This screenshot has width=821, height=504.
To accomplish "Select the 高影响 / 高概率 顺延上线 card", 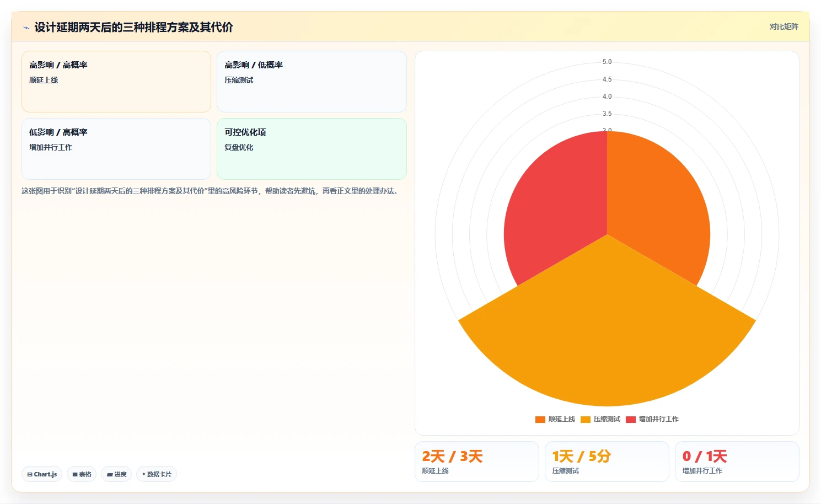I will [116, 82].
